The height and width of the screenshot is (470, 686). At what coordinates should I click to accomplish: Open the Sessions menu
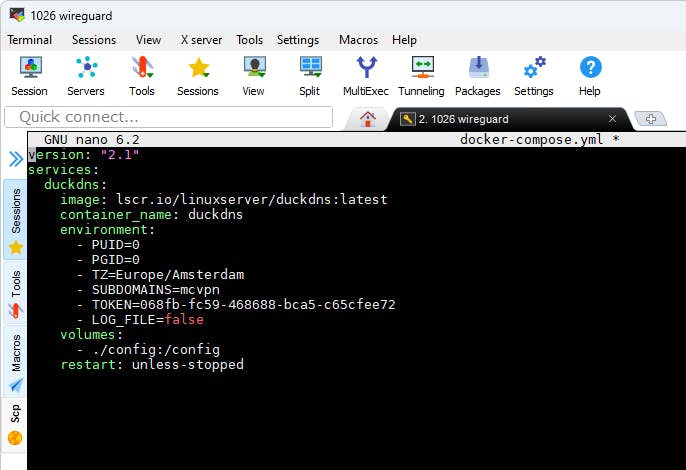click(94, 40)
